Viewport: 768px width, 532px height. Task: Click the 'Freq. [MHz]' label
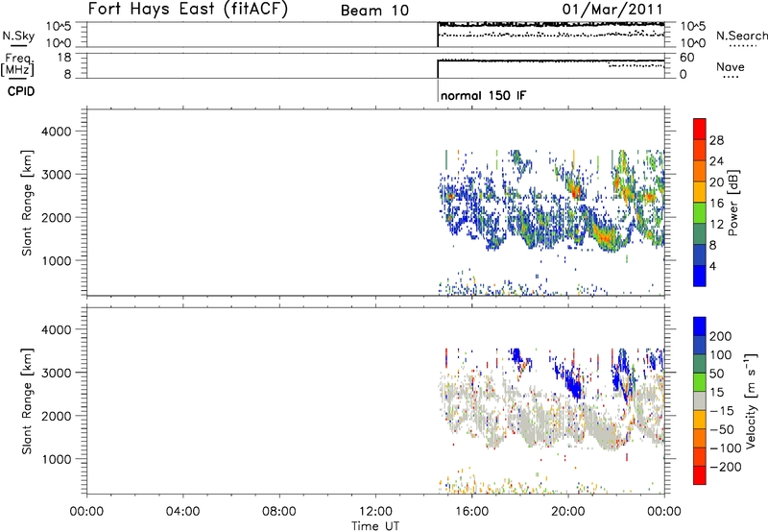point(17,65)
